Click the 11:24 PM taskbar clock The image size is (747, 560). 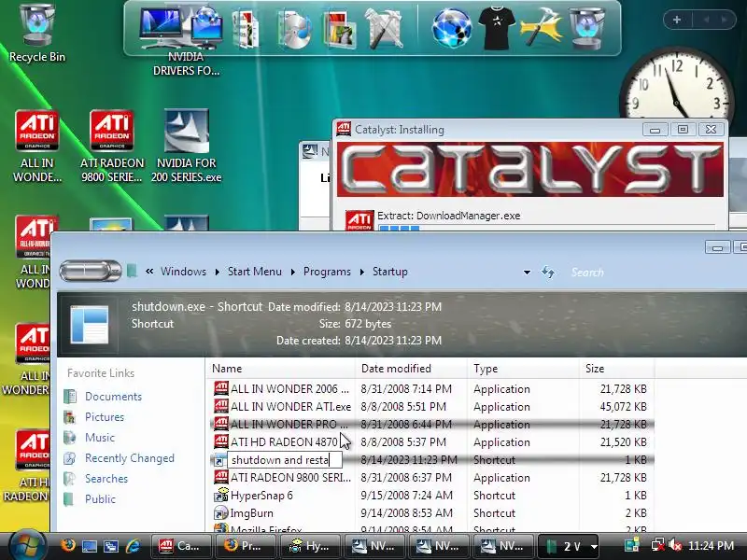(712, 546)
